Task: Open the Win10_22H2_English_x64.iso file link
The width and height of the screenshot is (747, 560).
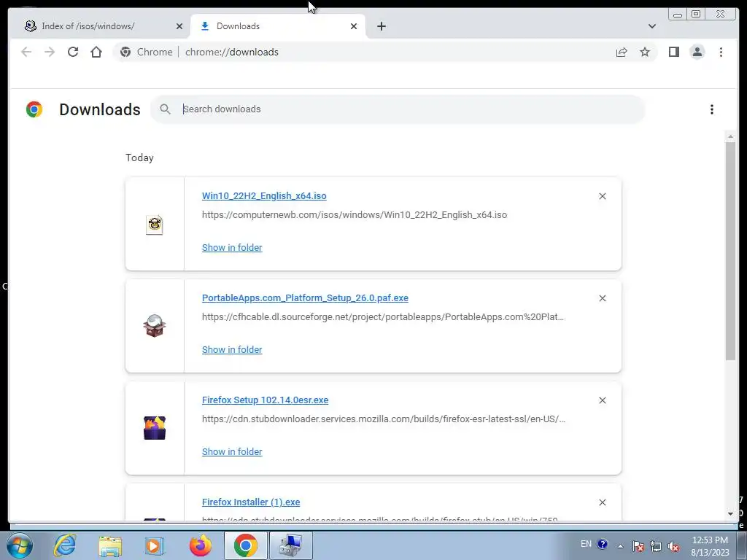Action: [x=264, y=195]
